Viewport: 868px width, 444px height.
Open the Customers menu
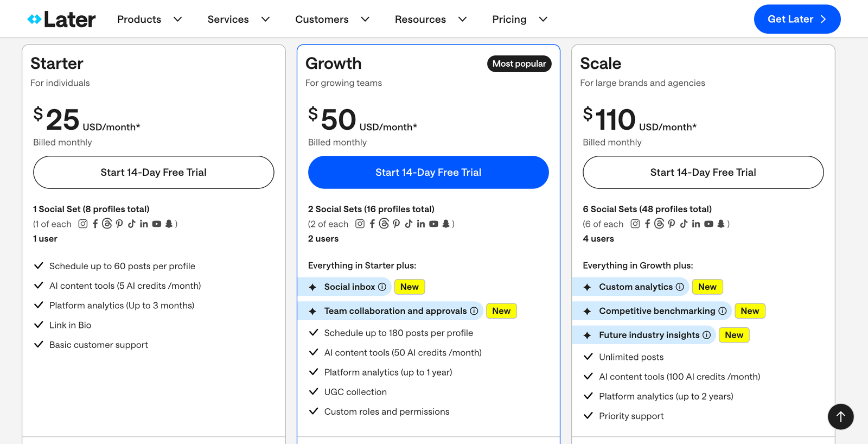point(331,19)
